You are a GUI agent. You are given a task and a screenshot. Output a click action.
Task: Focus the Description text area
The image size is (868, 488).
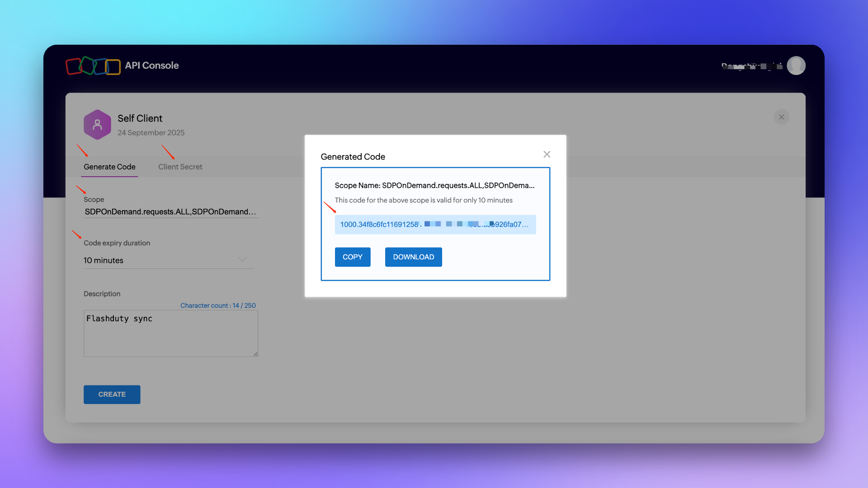[170, 333]
